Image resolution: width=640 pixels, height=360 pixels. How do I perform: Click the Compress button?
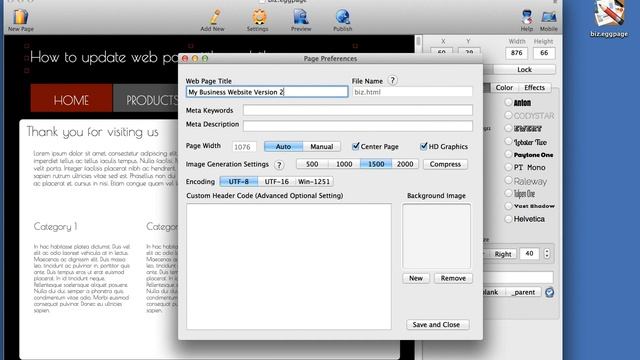445,164
